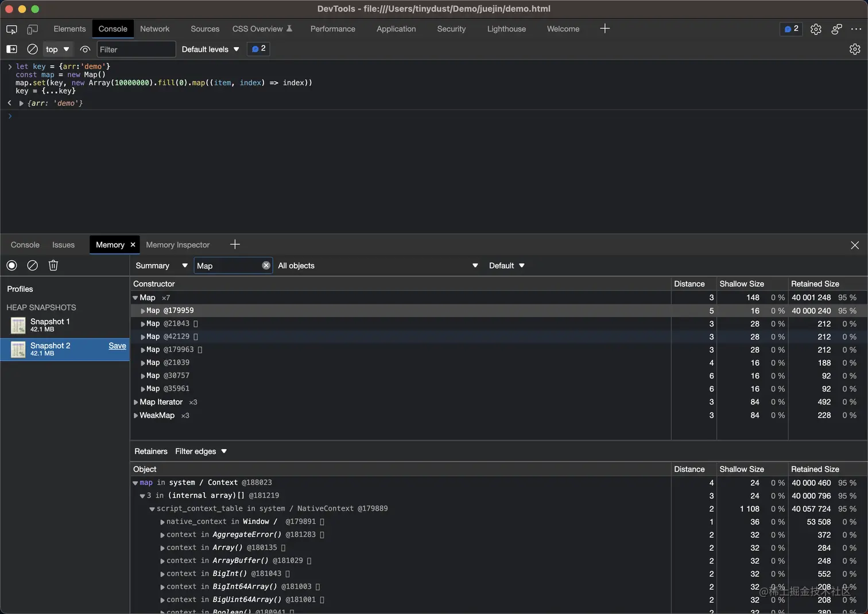Viewport: 868px width, 614px height.
Task: Sort constructors by Distance column
Action: [x=694, y=284]
